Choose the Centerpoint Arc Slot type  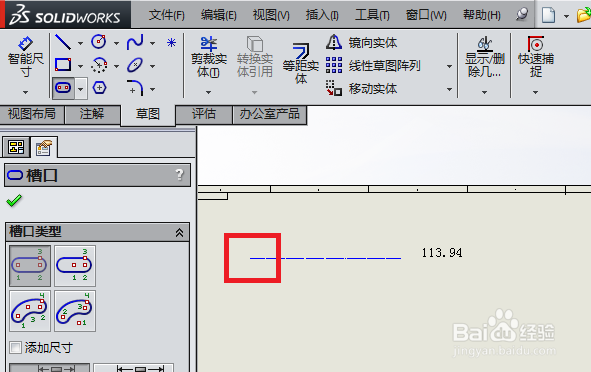pos(75,311)
